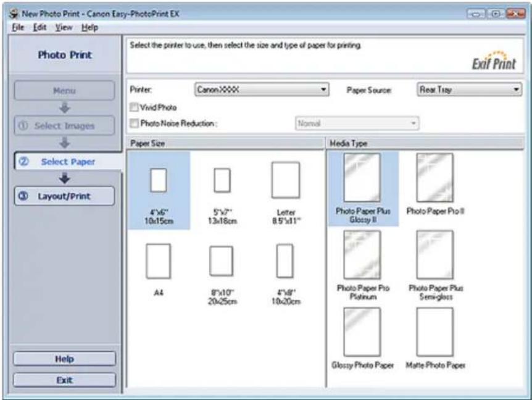Screen dimensions: 532x400
Task: Pick the 4"x8" 10x20cm paper size icon
Action: 285,260
